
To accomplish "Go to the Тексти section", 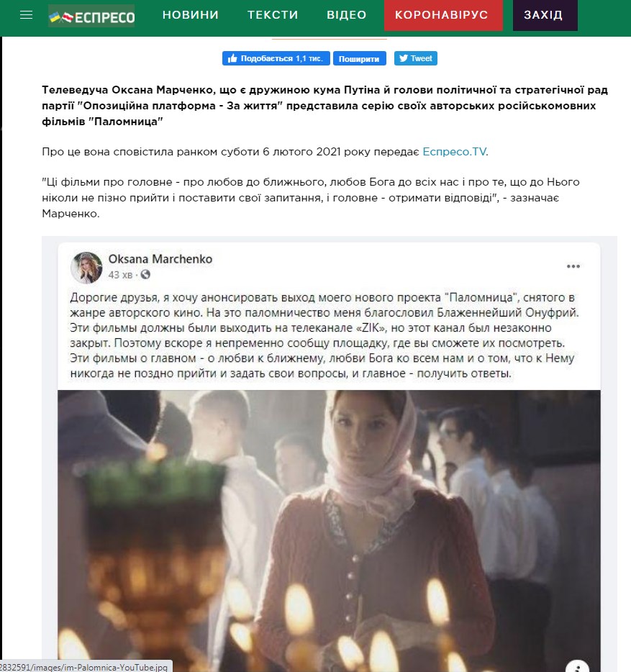I will coord(273,15).
